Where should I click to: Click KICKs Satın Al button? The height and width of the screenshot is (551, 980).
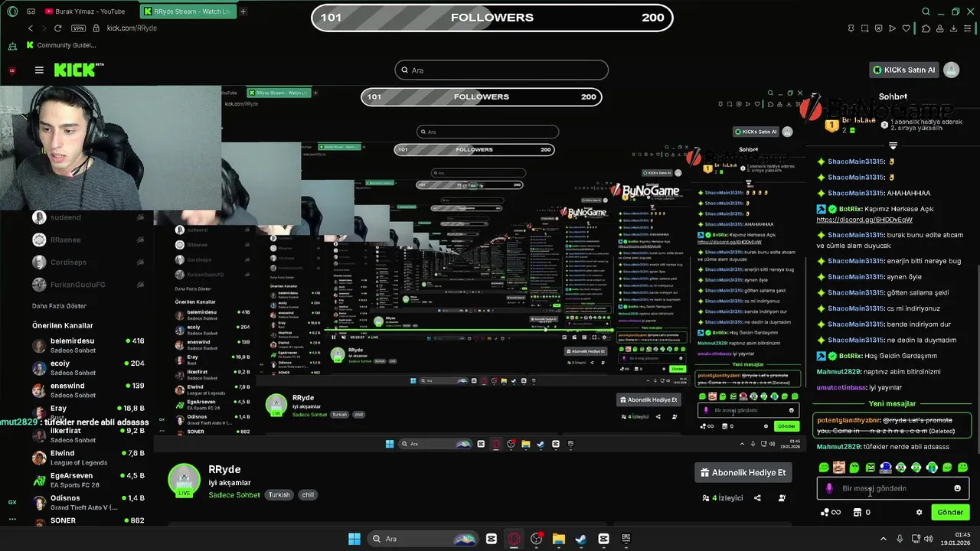[904, 70]
